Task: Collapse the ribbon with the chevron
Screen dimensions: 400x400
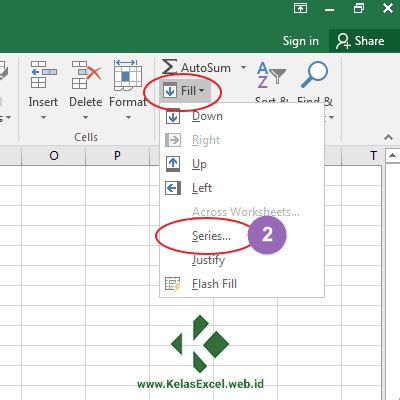Action: point(388,137)
